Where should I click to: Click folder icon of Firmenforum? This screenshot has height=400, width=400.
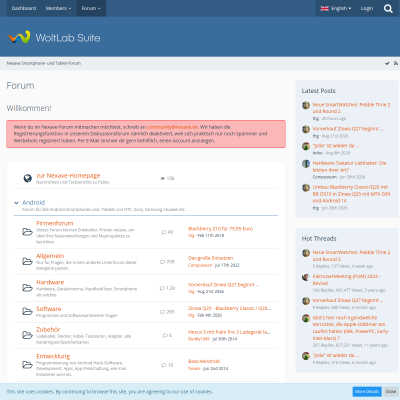pyautogui.click(x=27, y=232)
